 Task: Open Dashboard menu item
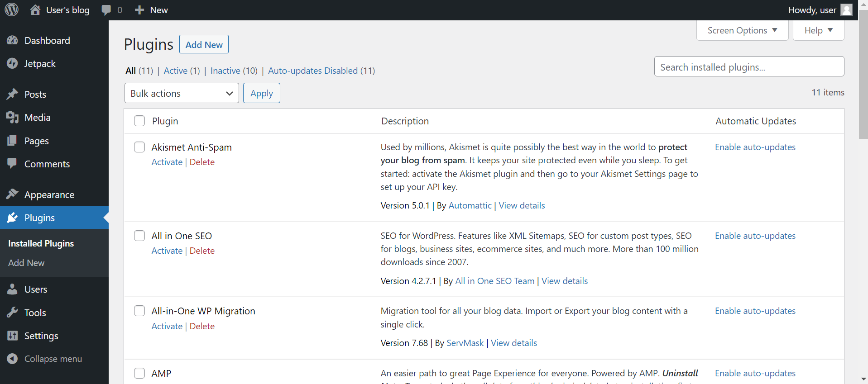click(x=54, y=40)
